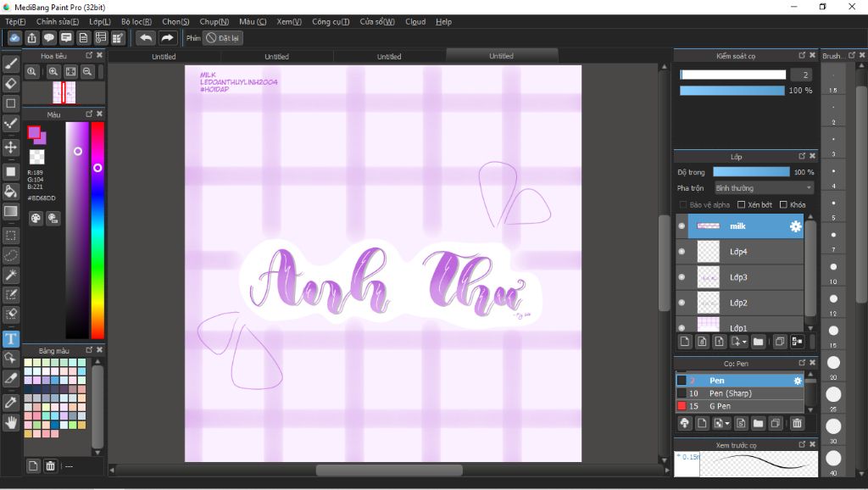
Task: Select Pen (Sharp) brush
Action: coord(739,393)
